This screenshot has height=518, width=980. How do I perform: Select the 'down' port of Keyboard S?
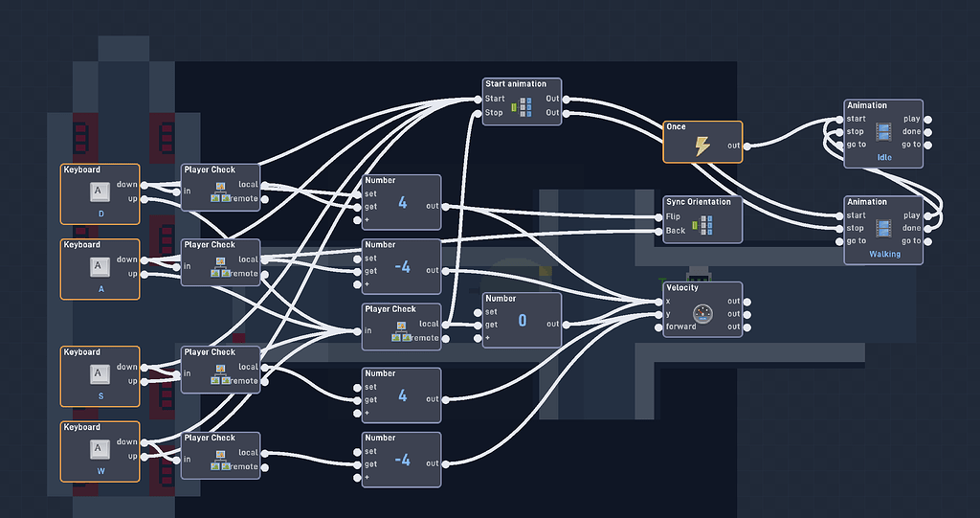coord(145,368)
